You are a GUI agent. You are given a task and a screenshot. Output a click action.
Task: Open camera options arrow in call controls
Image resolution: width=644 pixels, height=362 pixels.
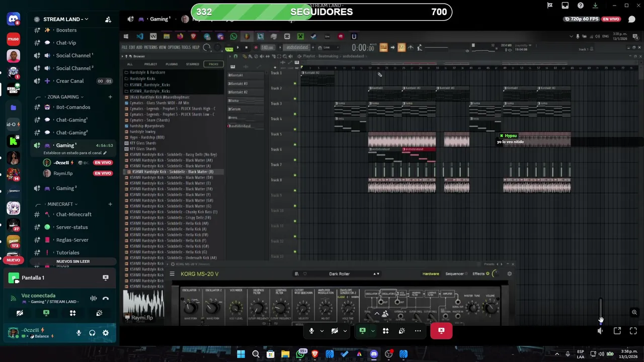(345, 331)
